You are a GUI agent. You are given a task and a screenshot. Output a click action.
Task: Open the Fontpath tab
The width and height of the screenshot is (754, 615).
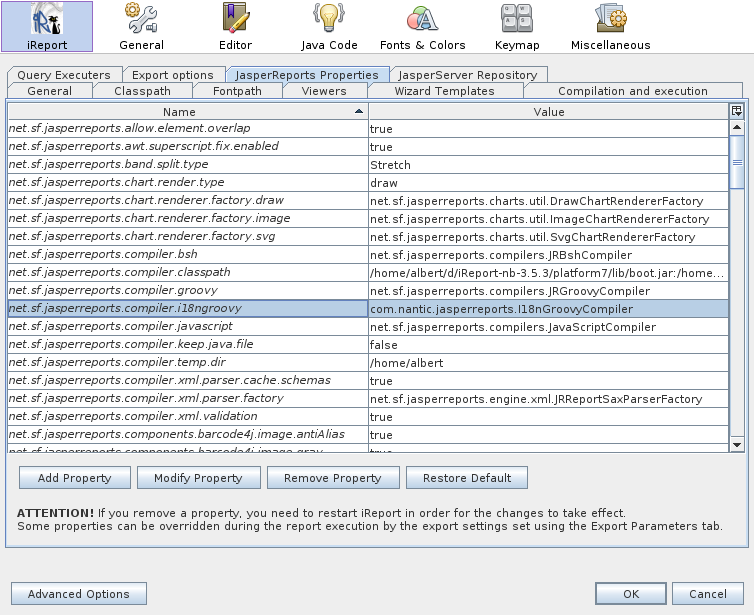click(237, 91)
